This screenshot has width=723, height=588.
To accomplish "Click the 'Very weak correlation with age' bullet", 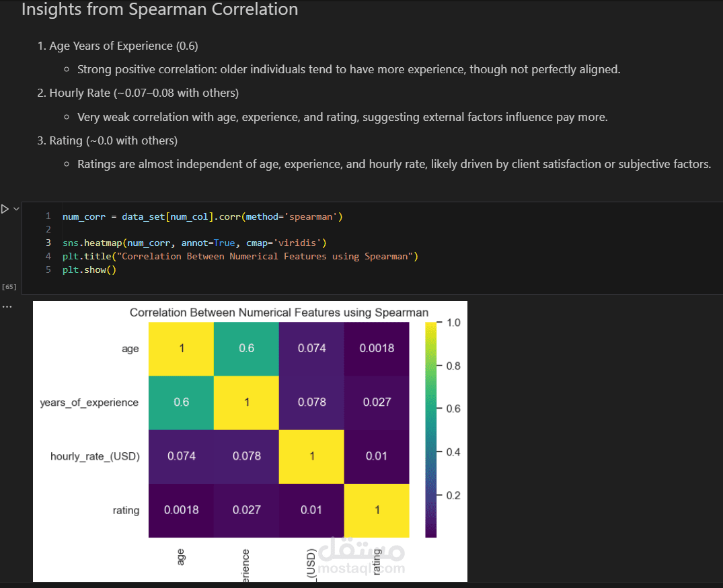I will (x=342, y=117).
